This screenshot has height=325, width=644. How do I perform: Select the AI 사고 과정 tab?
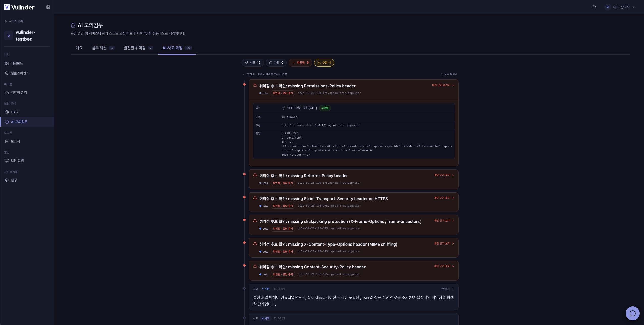pyautogui.click(x=177, y=48)
